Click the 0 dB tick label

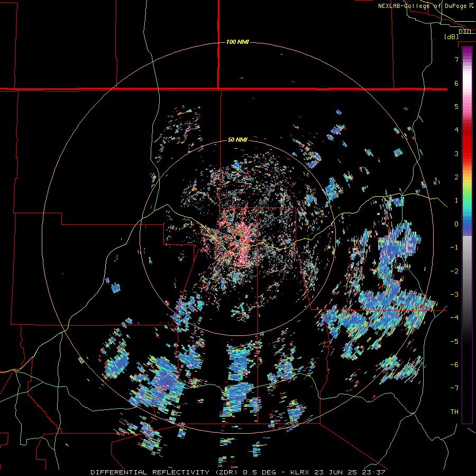click(x=456, y=224)
